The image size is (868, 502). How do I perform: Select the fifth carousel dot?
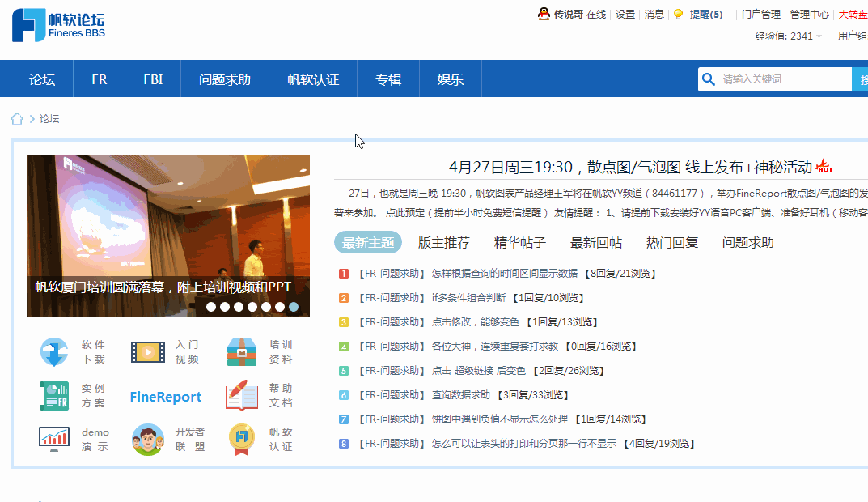[266, 307]
